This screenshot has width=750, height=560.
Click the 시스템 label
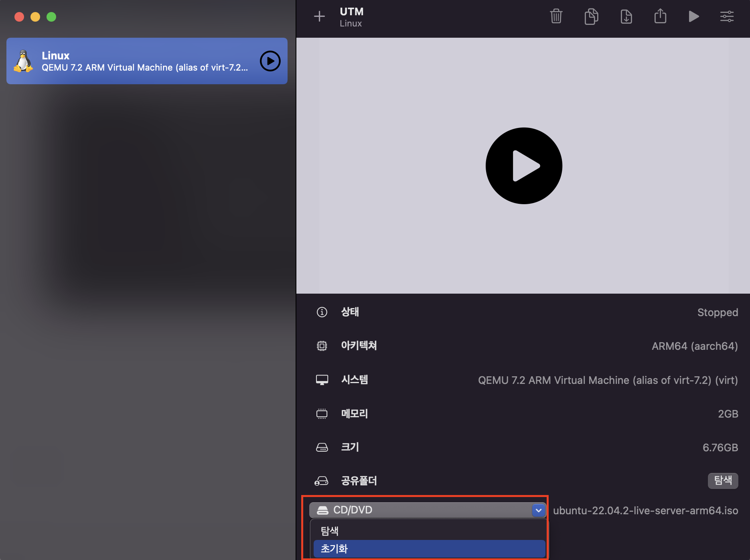355,379
